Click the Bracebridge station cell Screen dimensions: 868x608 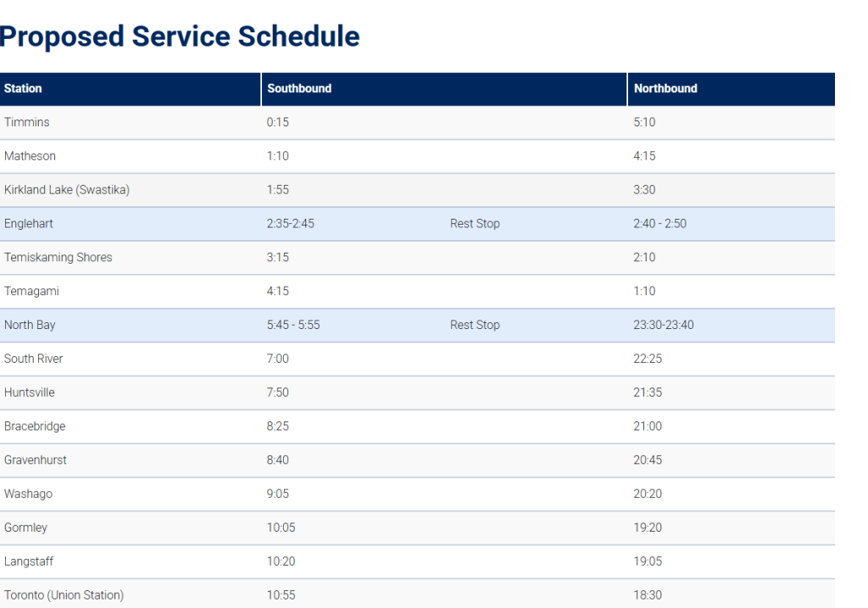coord(35,426)
